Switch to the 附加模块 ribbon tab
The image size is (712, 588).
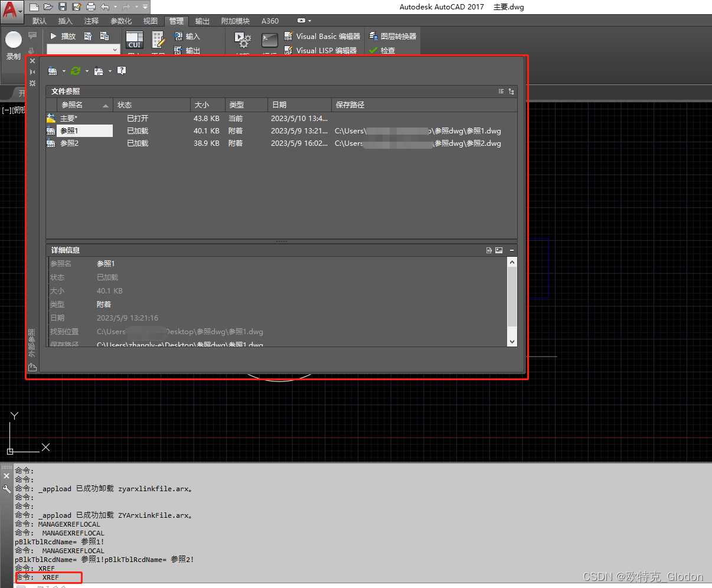[236, 21]
